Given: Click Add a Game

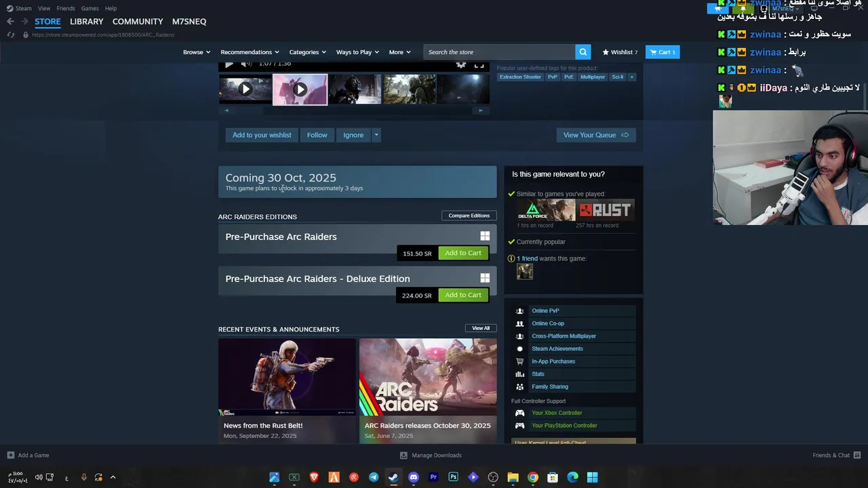Looking at the screenshot, I should click(28, 455).
